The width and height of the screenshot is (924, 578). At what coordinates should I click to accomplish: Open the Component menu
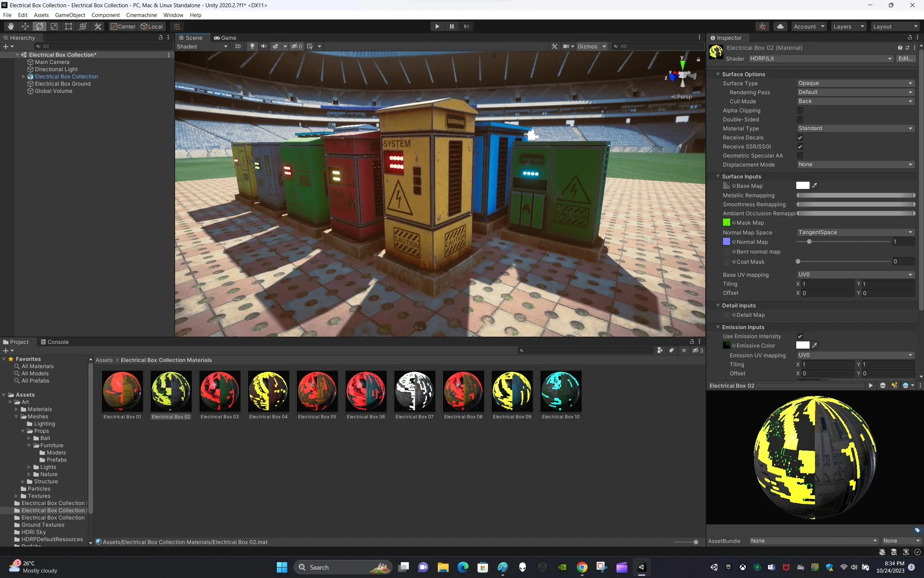point(105,15)
